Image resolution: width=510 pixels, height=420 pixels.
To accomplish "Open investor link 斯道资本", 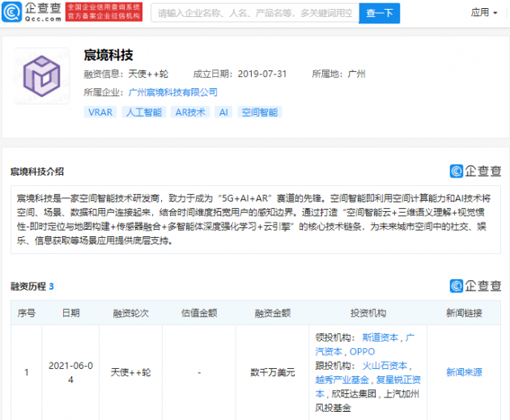I will (x=380, y=337).
